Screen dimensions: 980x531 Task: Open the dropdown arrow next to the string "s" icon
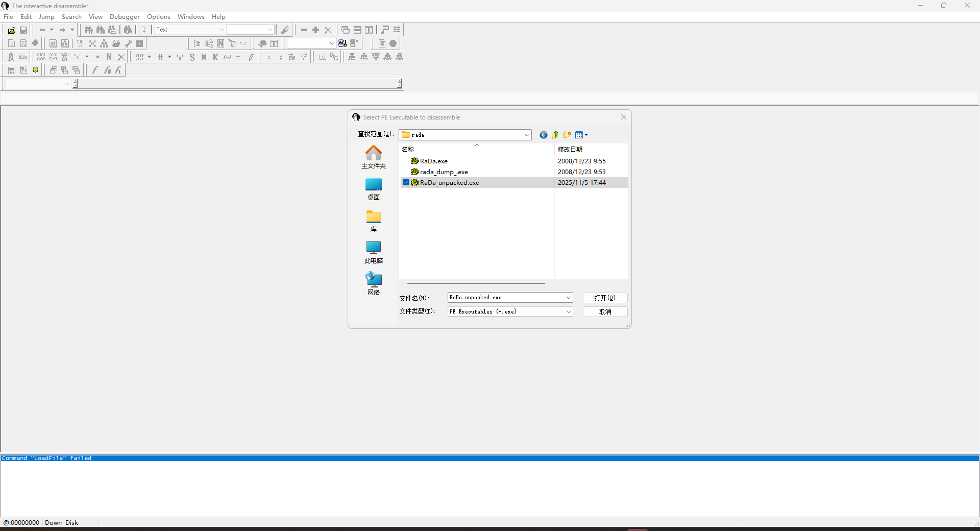click(87, 57)
